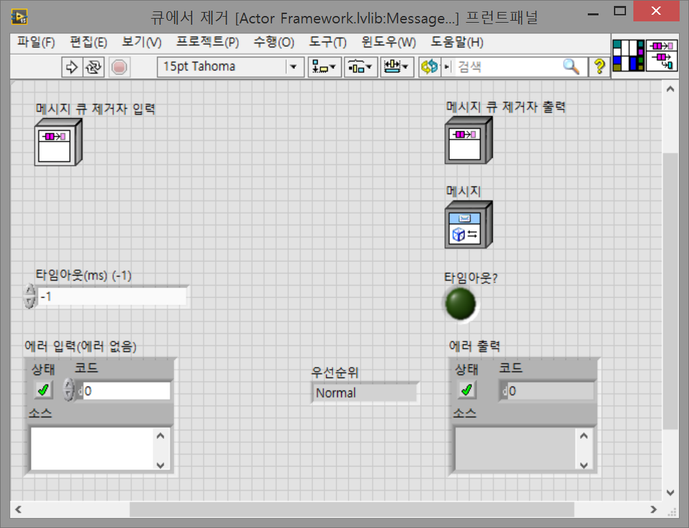Image resolution: width=689 pixels, height=528 pixels.
Task: Click the Run Continuously button
Action: point(93,67)
